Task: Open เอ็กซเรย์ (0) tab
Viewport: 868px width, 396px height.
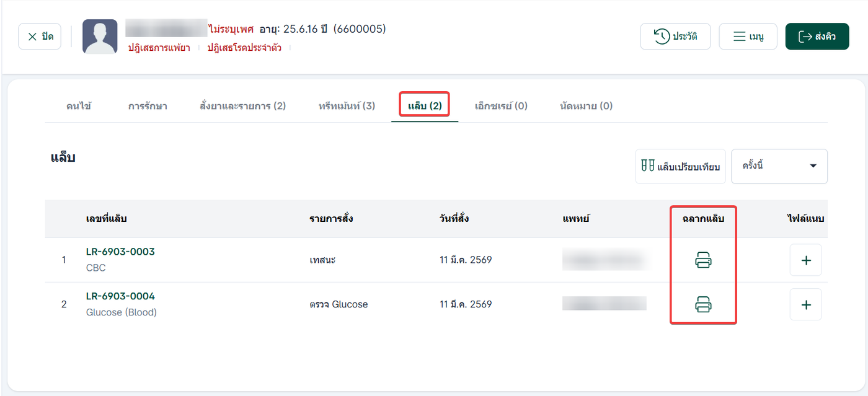Action: tap(501, 106)
